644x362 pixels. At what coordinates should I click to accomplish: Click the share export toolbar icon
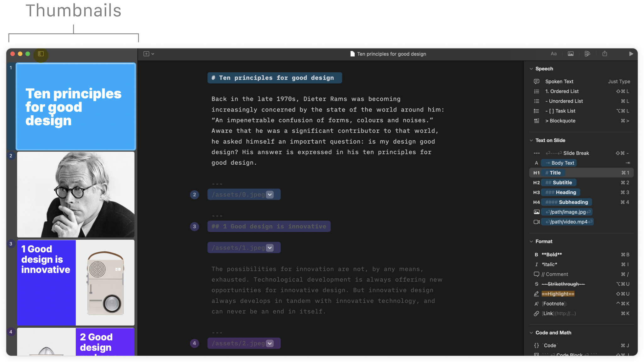(604, 54)
